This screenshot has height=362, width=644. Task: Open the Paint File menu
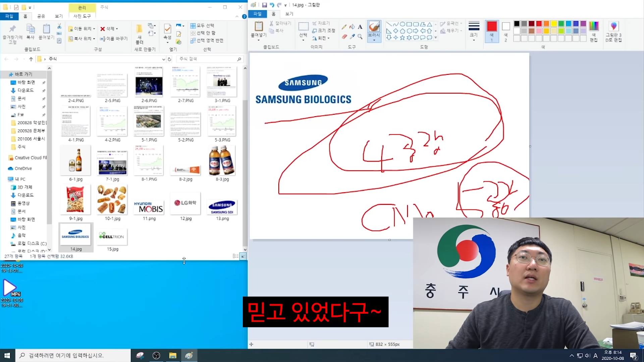coord(257,14)
